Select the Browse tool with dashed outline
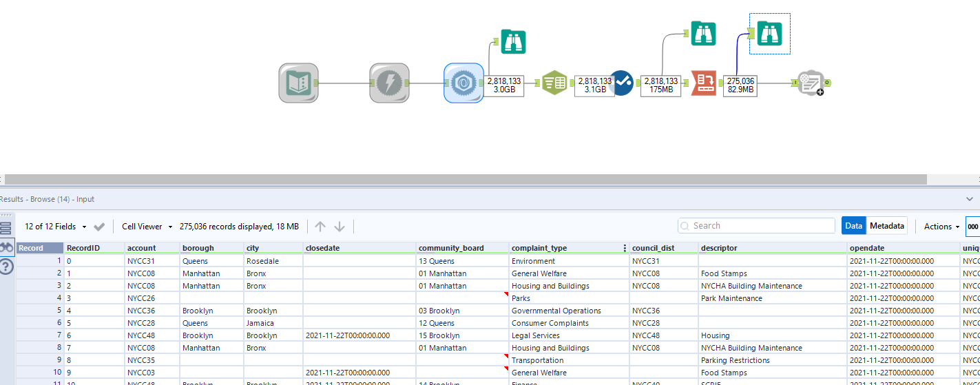 pos(769,34)
